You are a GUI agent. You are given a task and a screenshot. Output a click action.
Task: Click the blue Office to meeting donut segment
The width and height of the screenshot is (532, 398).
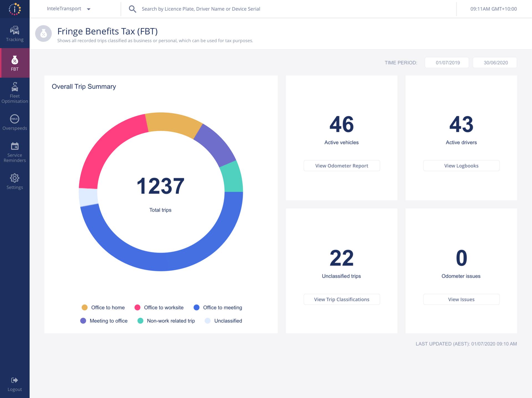point(161,261)
